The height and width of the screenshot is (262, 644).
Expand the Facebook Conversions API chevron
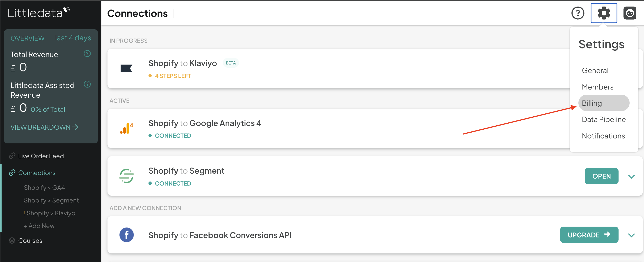[x=631, y=235]
